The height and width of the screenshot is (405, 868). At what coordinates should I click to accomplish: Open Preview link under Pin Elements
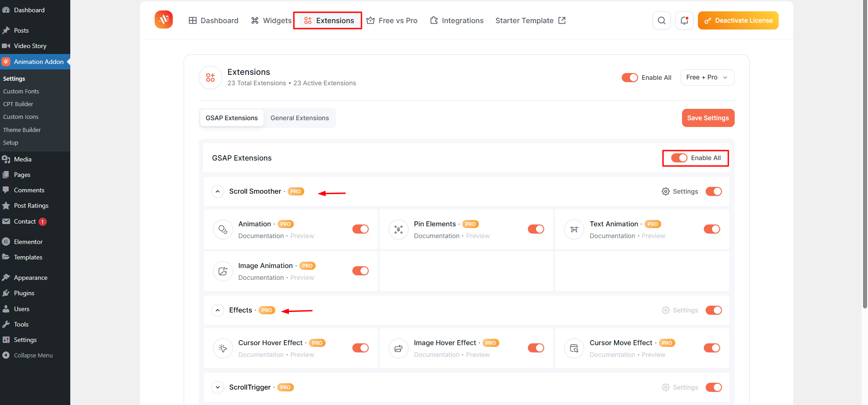478,236
